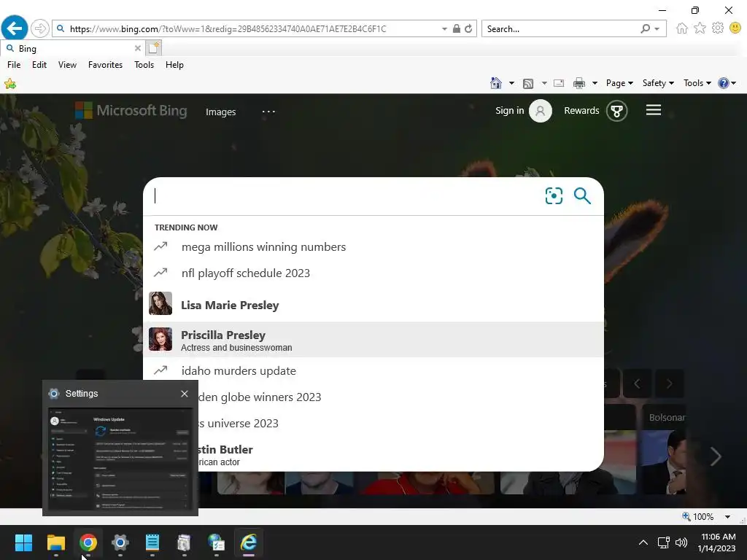
Task: Open the Edit menu
Action: point(39,65)
